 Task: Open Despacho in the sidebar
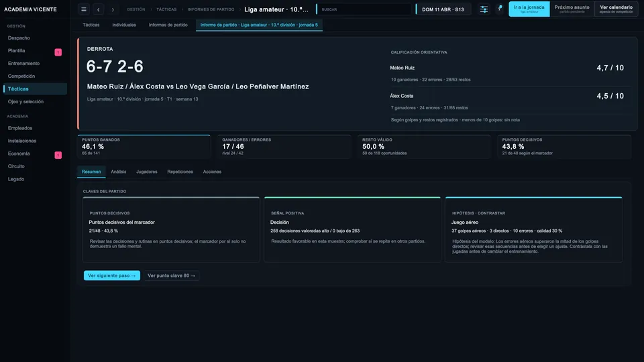click(x=35, y=38)
